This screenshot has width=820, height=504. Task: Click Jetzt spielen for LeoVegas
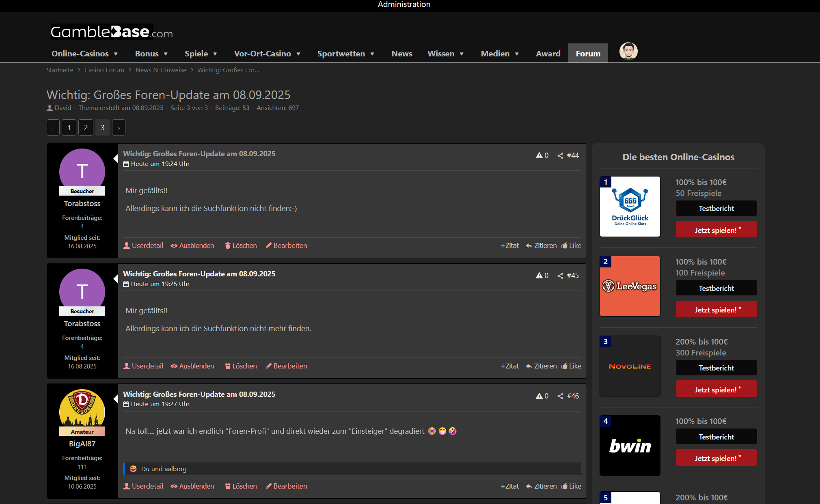716,310
